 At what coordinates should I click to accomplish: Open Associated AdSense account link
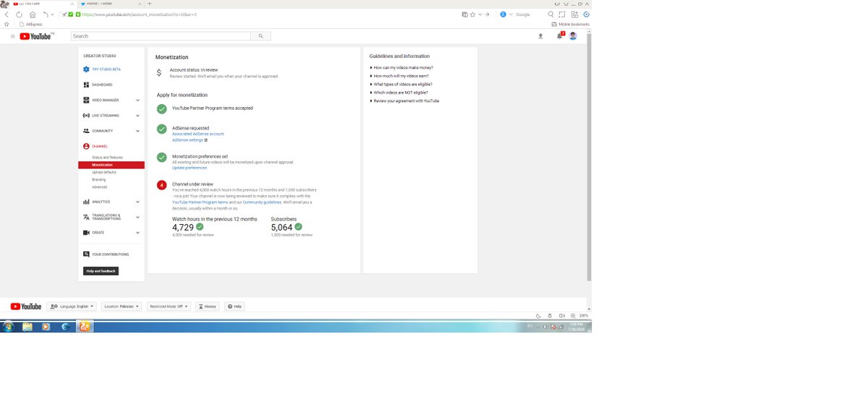[197, 134]
